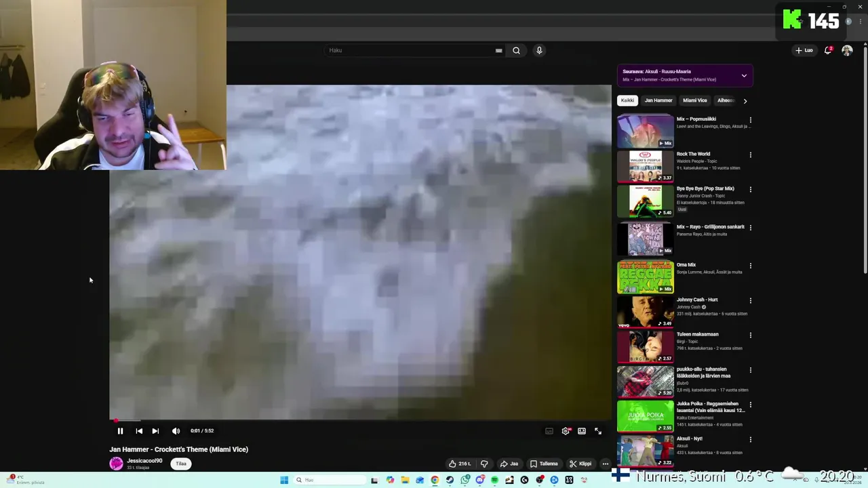
Task: Open YouTube notifications bell
Action: point(828,50)
